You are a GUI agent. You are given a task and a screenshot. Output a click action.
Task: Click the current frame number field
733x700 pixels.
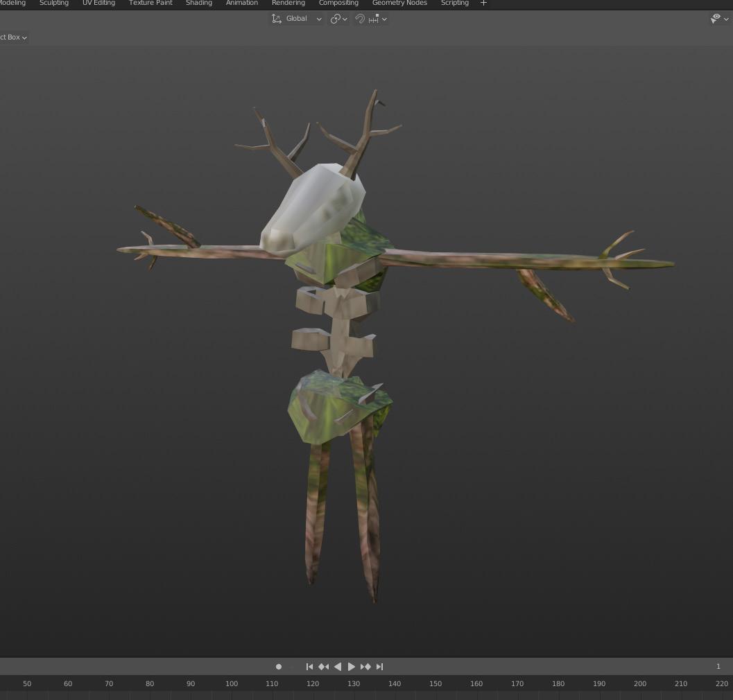(x=718, y=667)
